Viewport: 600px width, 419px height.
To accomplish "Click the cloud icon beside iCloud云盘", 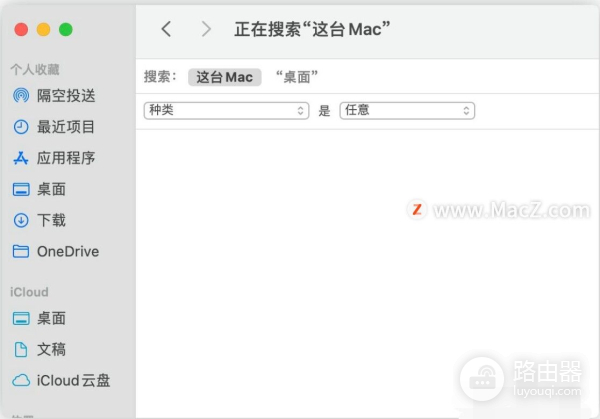I will (x=21, y=381).
